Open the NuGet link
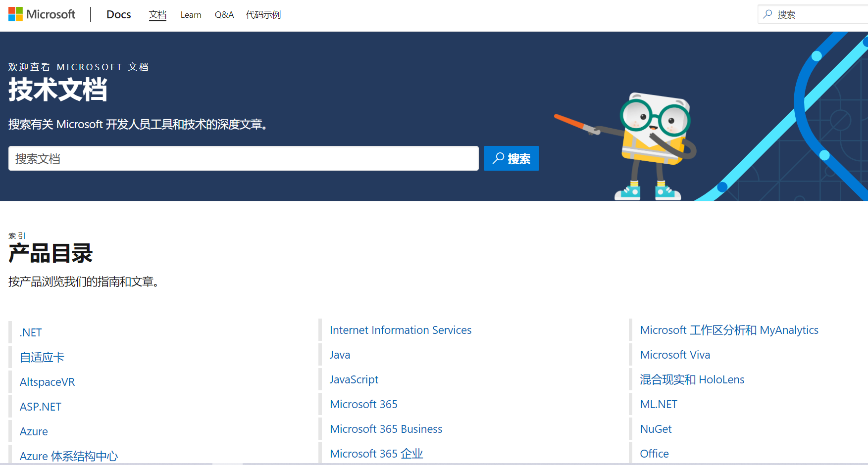 tap(656, 429)
